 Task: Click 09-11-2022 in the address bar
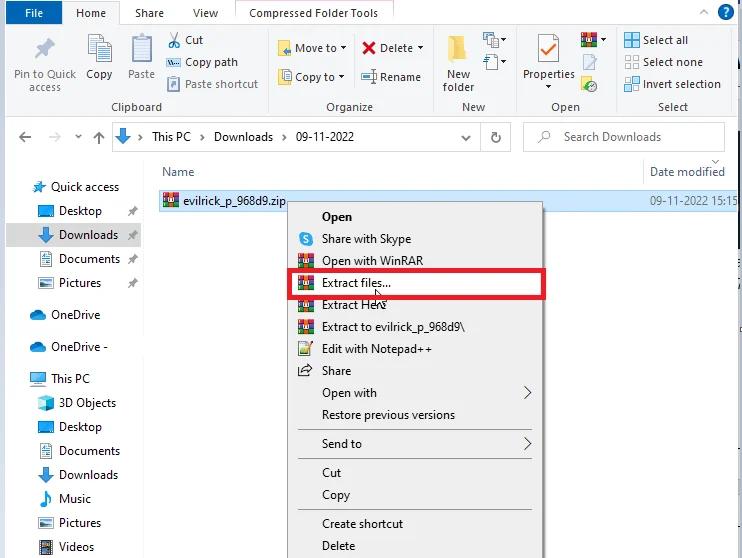point(325,137)
